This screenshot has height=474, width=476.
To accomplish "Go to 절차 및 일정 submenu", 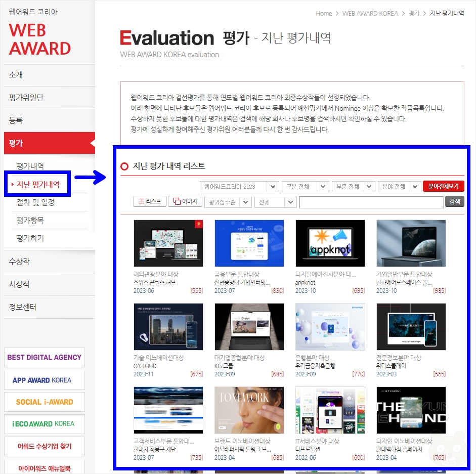I will (x=35, y=202).
